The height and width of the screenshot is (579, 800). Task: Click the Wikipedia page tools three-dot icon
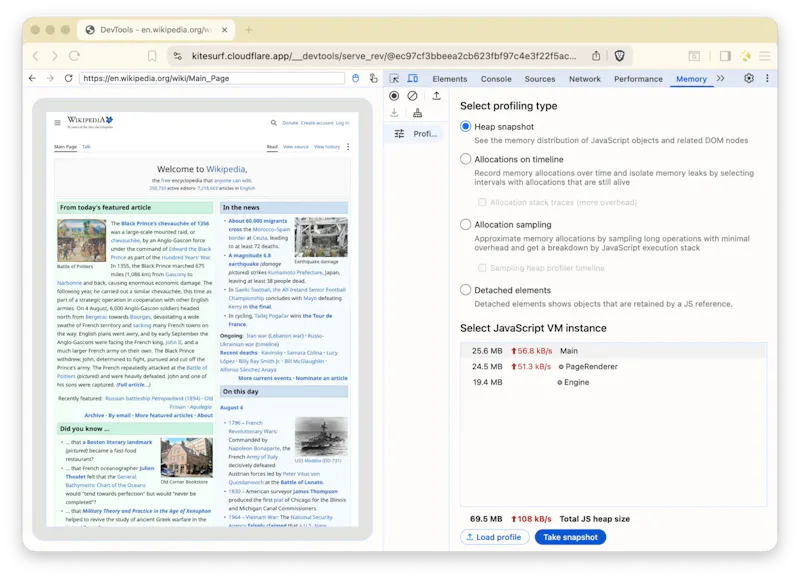(348, 147)
